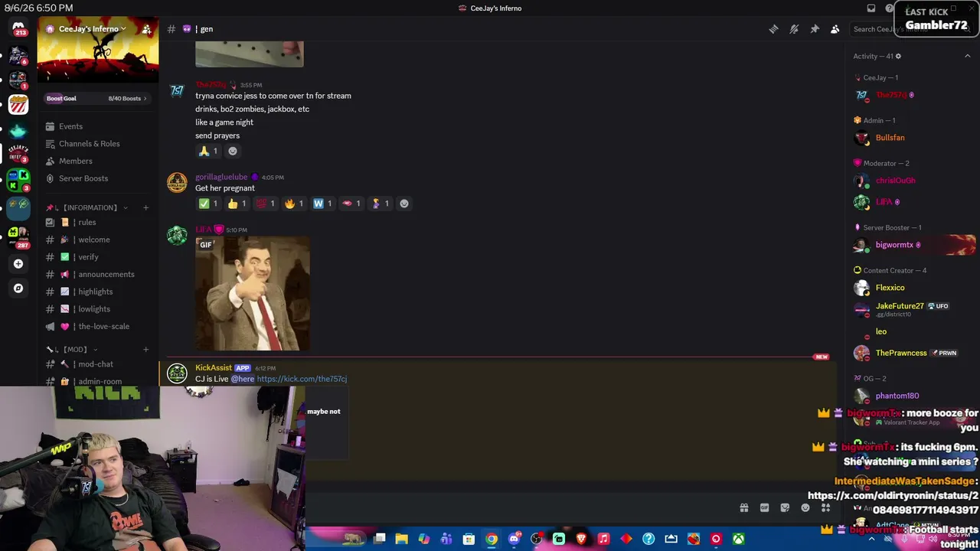Go to the verify channel

(x=98, y=257)
